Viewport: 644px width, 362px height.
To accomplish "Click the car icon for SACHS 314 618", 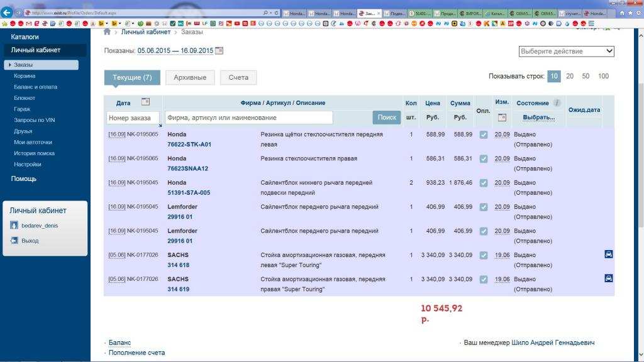I will tap(608, 255).
